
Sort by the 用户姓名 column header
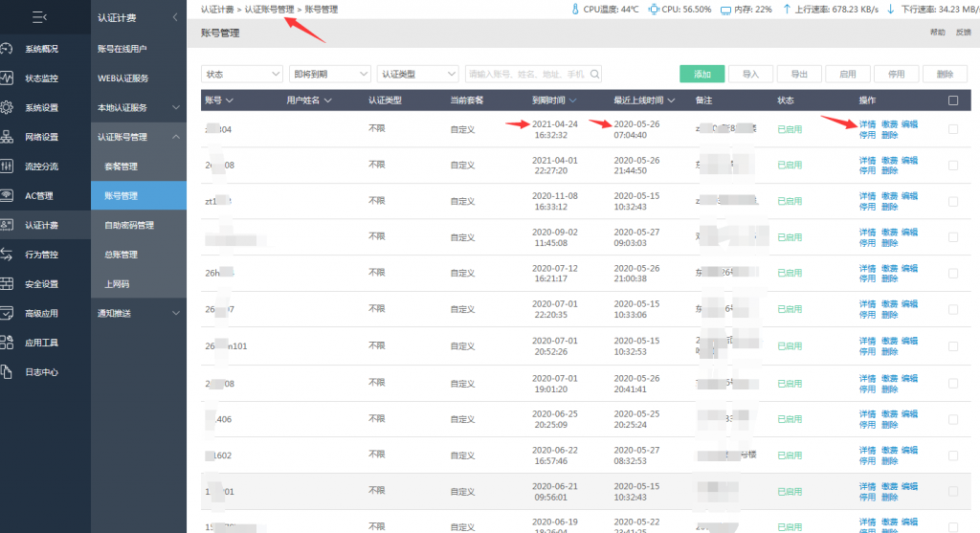[x=309, y=100]
